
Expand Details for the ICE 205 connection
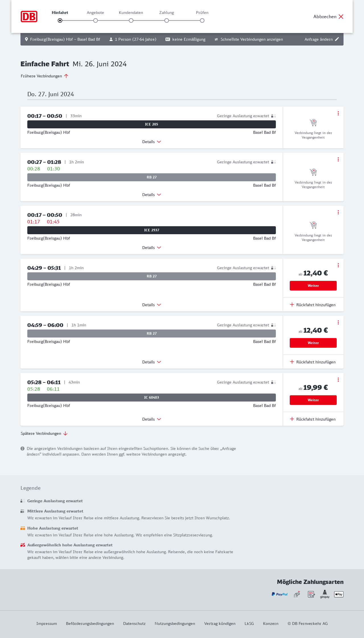(152, 142)
